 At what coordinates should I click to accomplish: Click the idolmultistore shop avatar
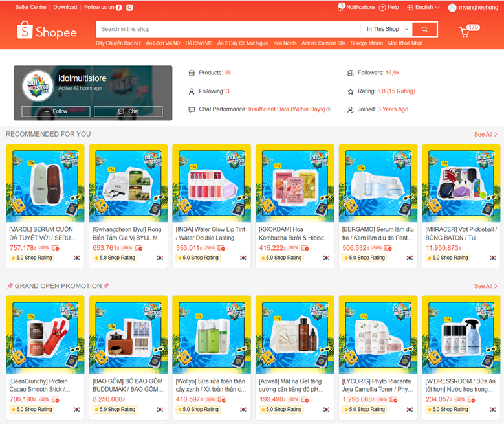(x=38, y=86)
